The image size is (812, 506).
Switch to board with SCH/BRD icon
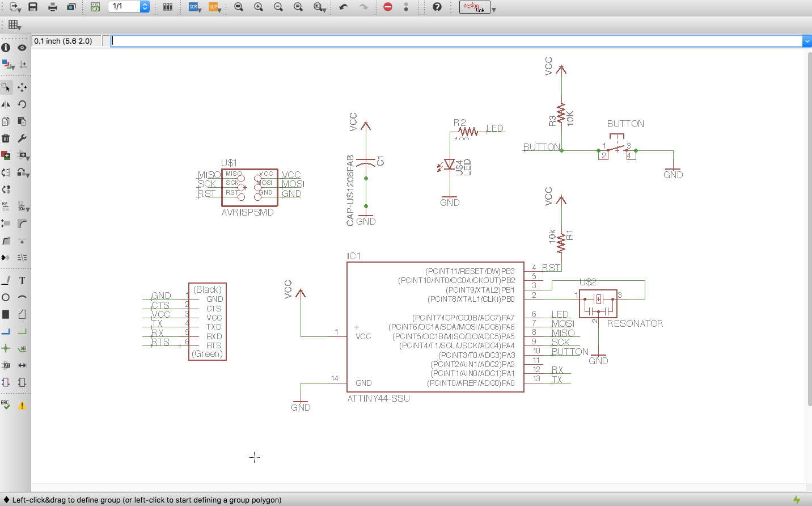point(95,7)
